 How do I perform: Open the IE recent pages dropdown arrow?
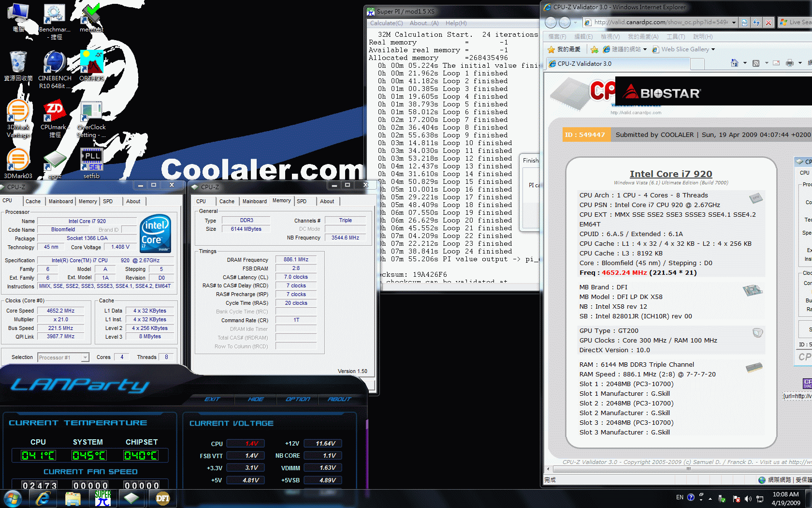coord(575,23)
